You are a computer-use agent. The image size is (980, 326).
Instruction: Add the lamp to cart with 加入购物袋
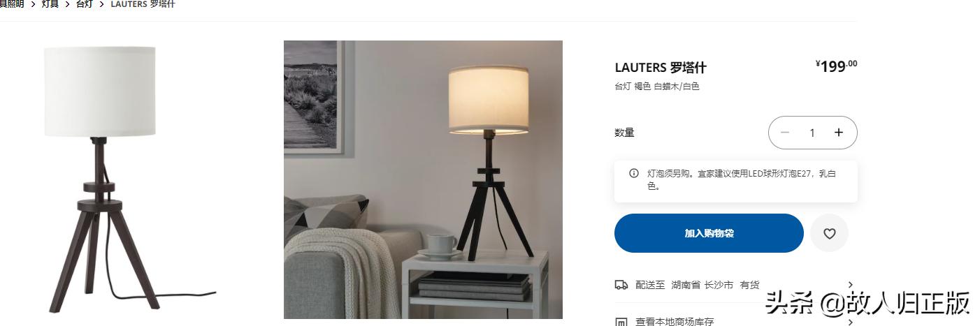[709, 233]
